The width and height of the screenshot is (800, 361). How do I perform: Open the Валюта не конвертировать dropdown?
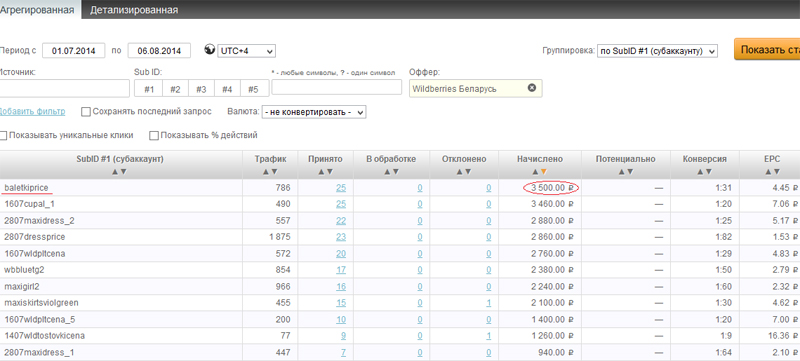point(314,112)
